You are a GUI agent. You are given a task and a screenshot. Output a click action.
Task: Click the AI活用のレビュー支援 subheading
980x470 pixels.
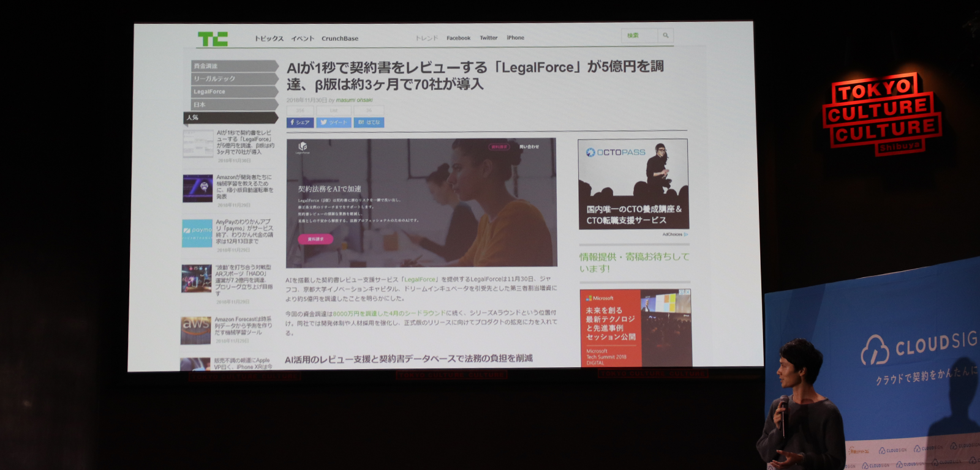[409, 359]
